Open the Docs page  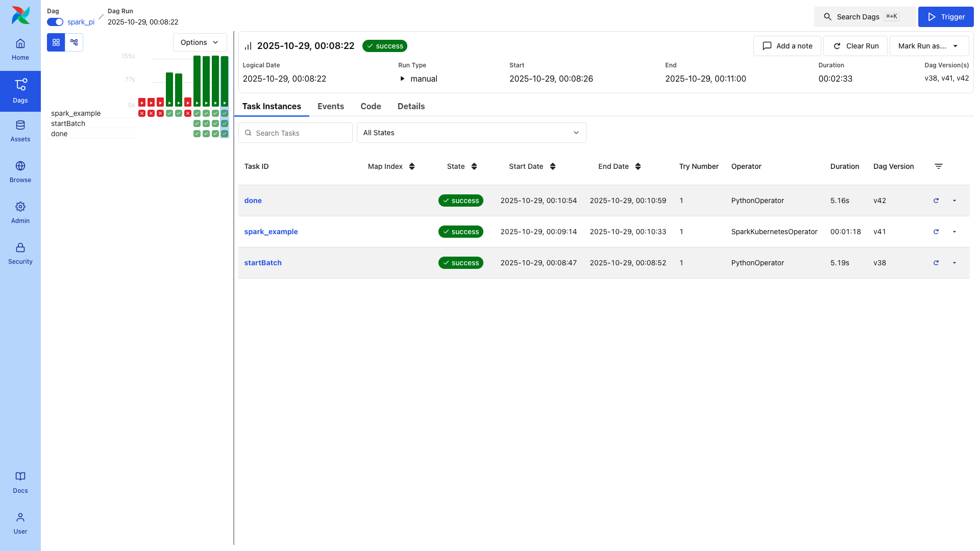(x=20, y=482)
